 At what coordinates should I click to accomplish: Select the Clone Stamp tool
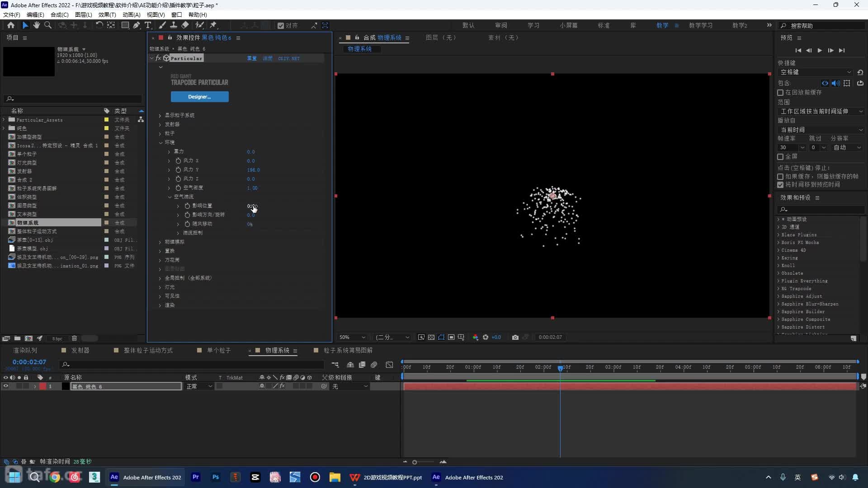[173, 25]
